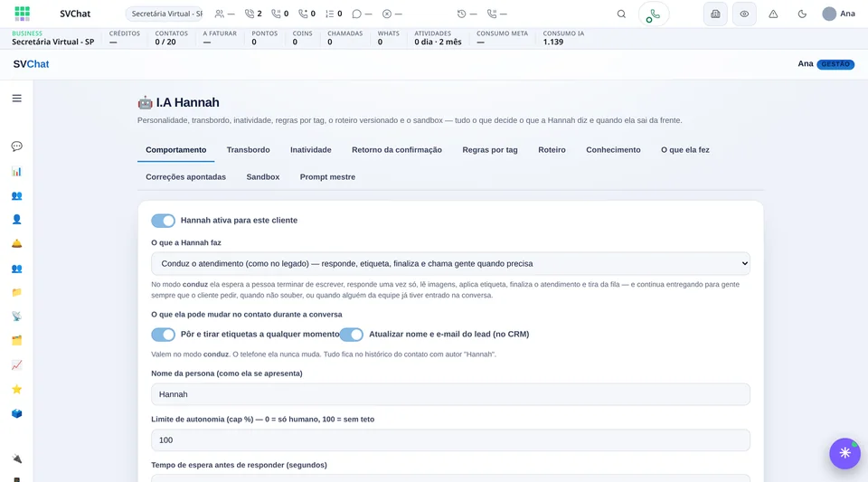Click the ATIVIDADES 0 dia · 2 mês stat
The image size is (868, 482).
[438, 38]
